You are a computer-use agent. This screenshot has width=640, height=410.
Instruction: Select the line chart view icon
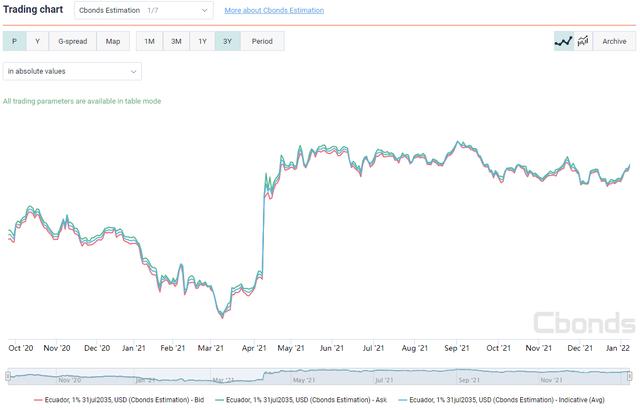coord(564,41)
